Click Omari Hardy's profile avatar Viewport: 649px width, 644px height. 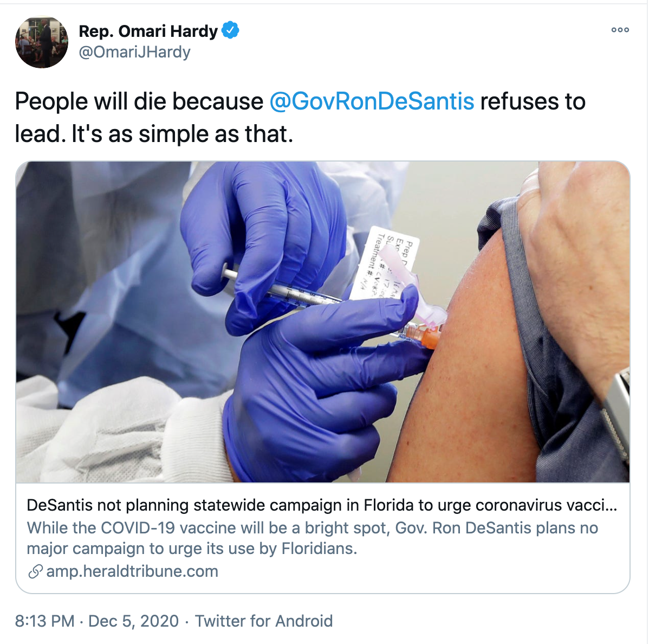[42, 42]
